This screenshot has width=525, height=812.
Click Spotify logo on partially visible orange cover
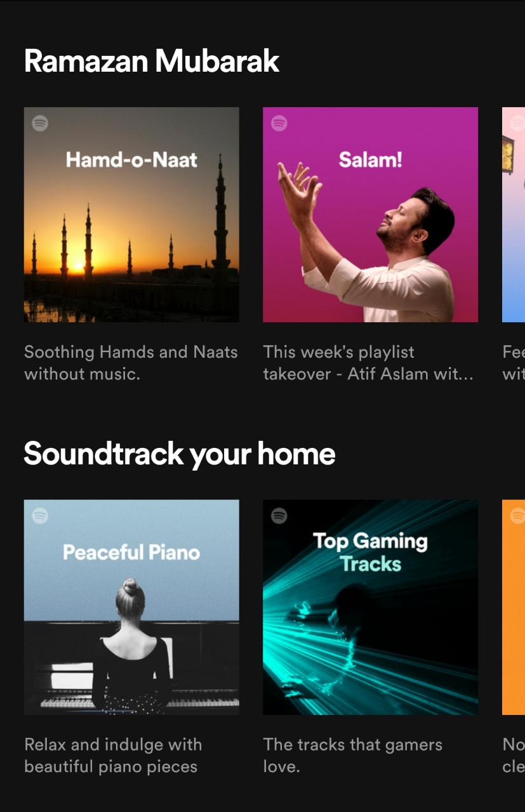(517, 516)
